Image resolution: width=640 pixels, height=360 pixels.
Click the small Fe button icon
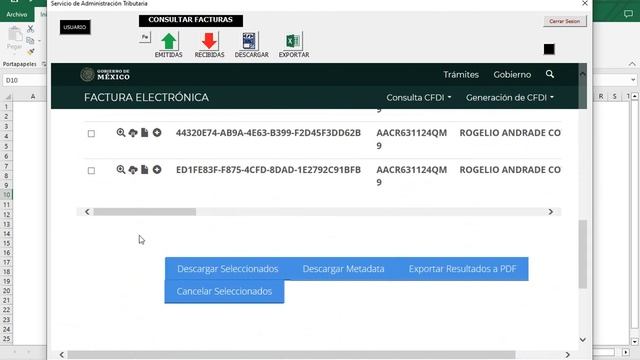[x=145, y=38]
